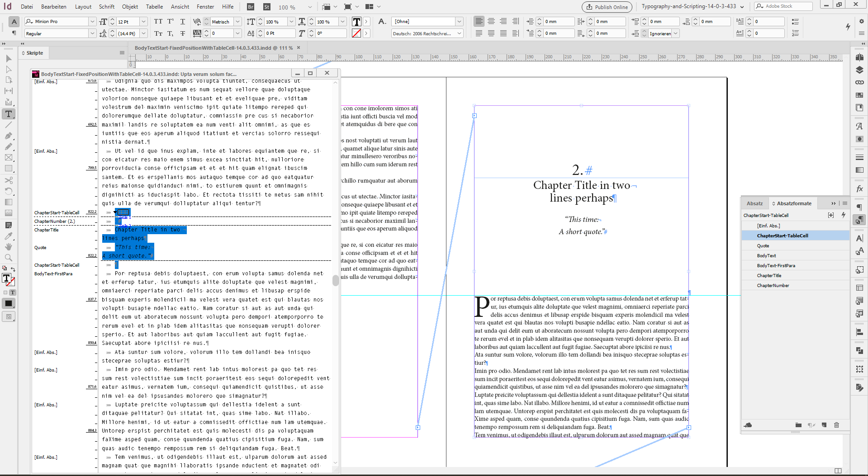The height and width of the screenshot is (476, 868).
Task: Open the Tabelle menu
Action: [154, 6]
